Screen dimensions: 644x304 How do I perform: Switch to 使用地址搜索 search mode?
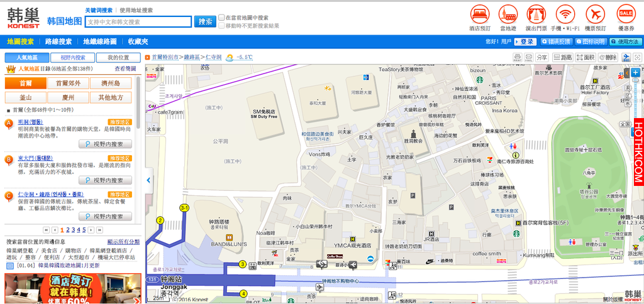136,10
